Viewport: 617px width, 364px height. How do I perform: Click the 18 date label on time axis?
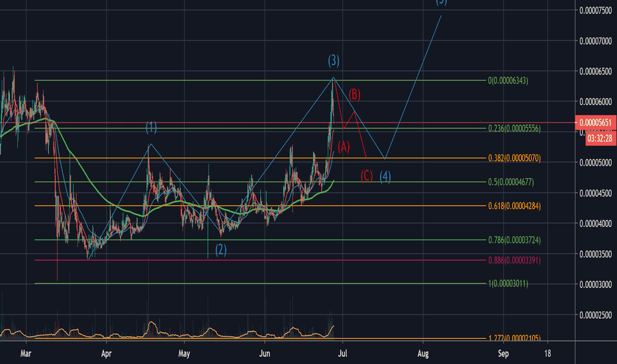[x=547, y=353]
